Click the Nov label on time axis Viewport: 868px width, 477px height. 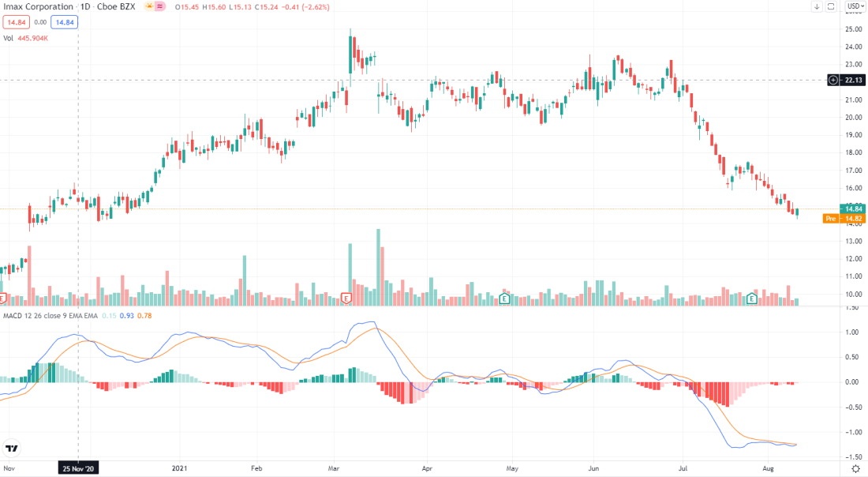pyautogui.click(x=9, y=468)
